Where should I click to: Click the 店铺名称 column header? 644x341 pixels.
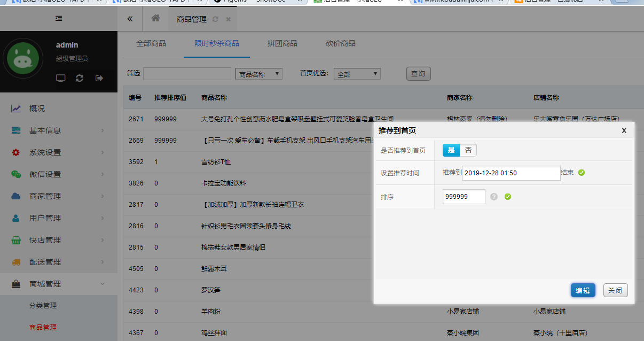click(x=546, y=98)
